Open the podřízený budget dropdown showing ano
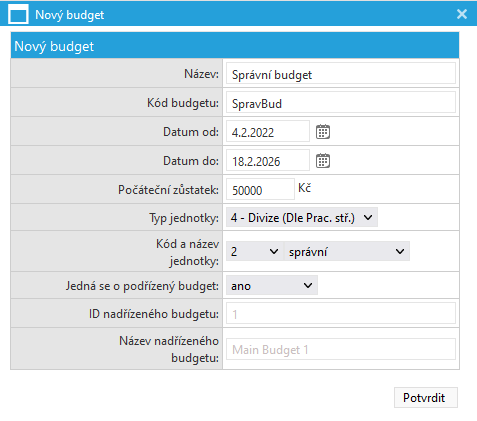The height and width of the screenshot is (421, 477). point(272,286)
